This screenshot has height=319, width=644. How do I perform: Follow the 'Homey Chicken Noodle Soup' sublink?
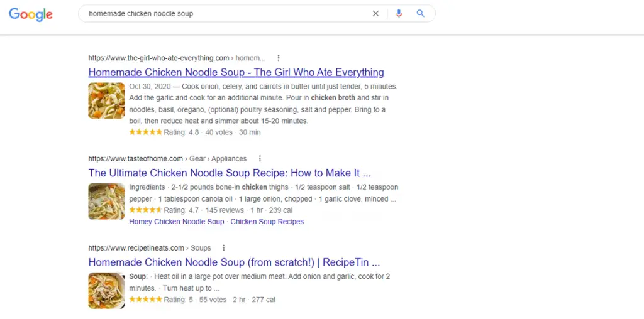point(177,222)
